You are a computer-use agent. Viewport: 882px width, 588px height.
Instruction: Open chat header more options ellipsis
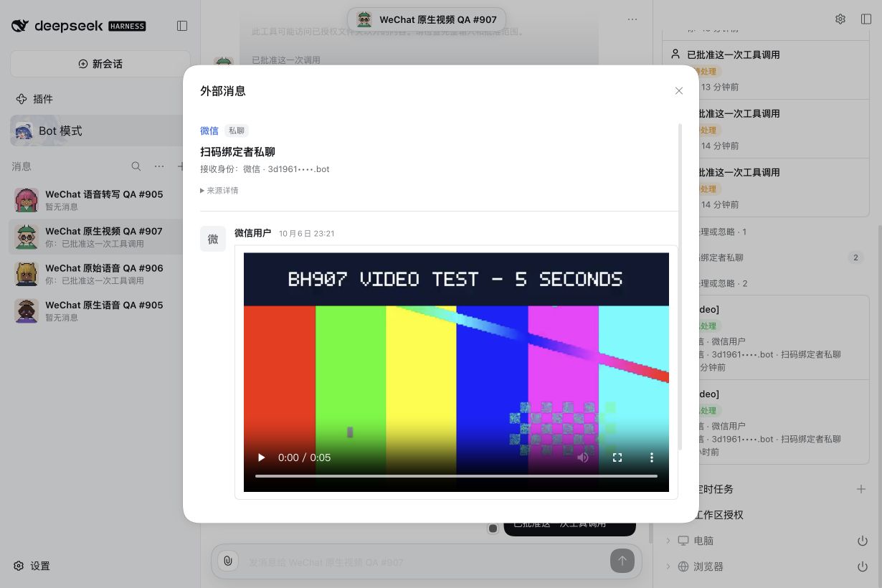coord(632,19)
